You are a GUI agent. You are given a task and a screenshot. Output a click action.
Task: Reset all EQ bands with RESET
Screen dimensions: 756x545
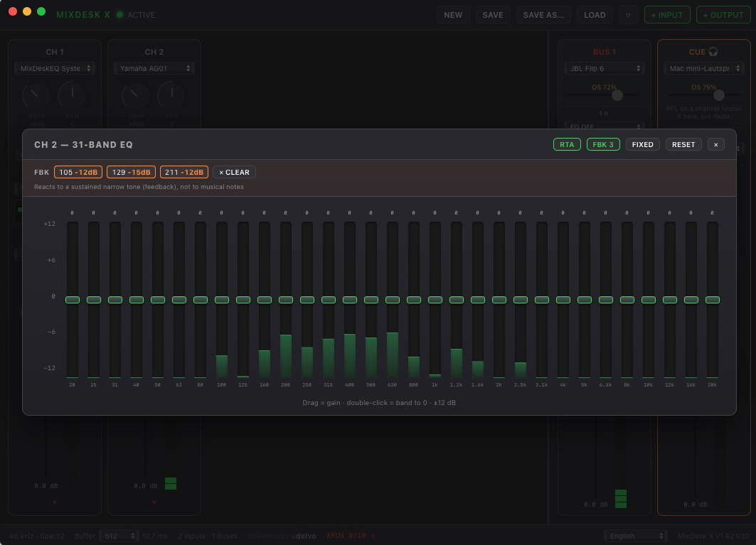coord(683,144)
